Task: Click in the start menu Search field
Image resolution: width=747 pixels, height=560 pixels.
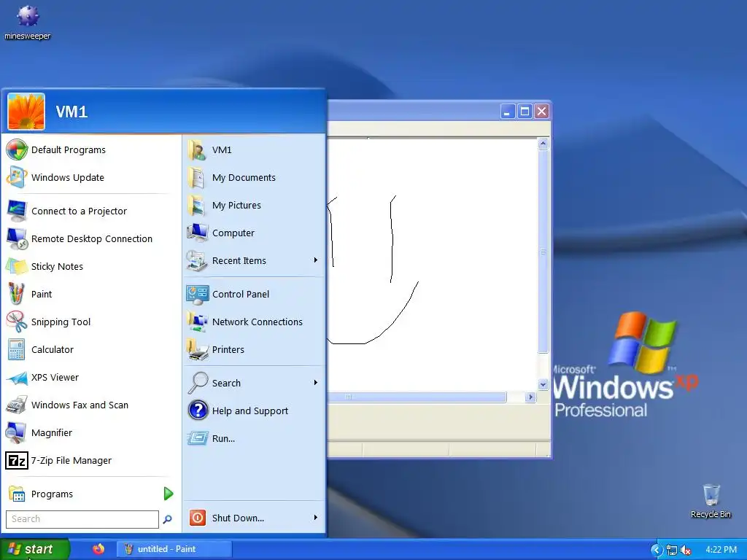Action: 82,519
